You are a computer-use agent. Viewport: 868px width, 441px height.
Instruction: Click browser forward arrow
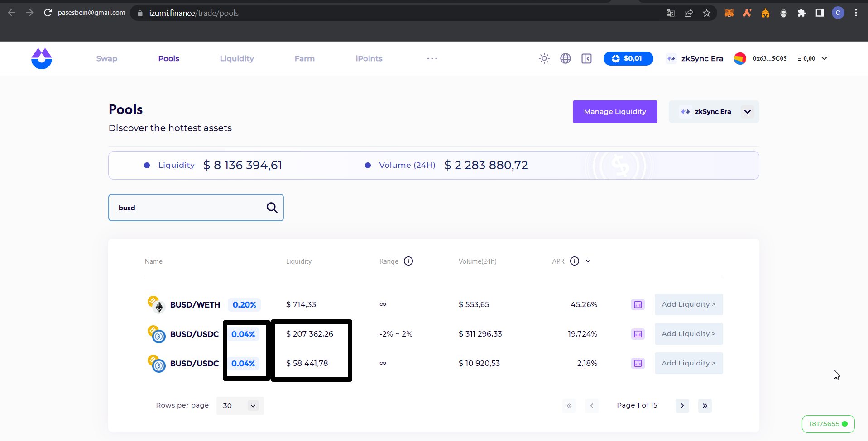point(30,13)
